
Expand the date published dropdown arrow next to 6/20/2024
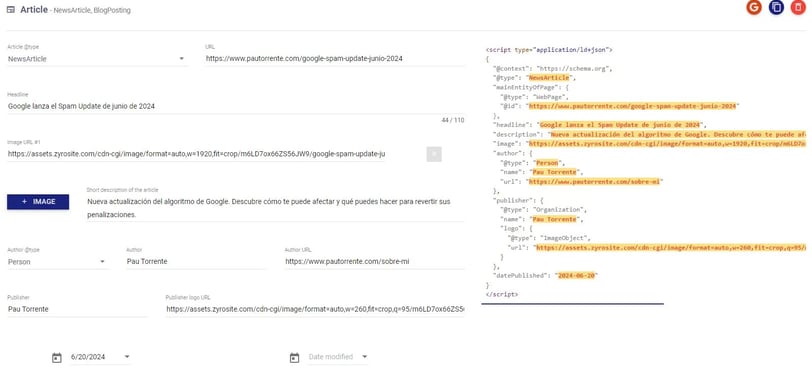coord(127,356)
